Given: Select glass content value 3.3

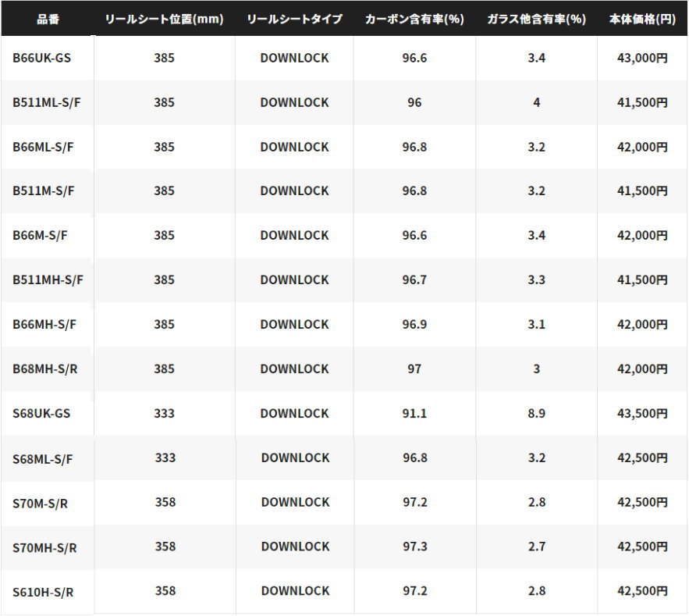Looking at the screenshot, I should click(537, 280).
